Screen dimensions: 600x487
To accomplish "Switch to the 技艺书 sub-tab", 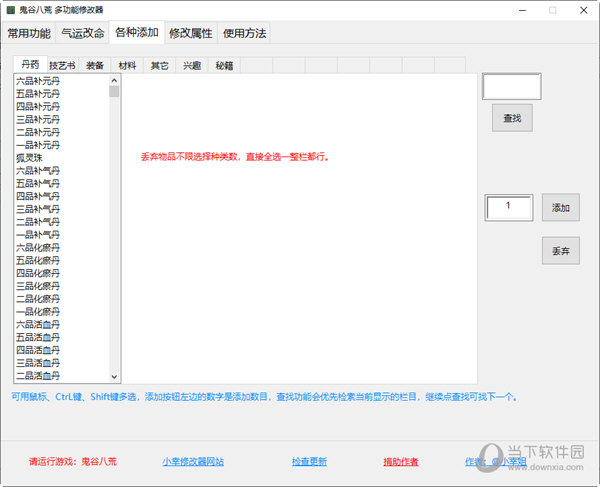I will 62,65.
